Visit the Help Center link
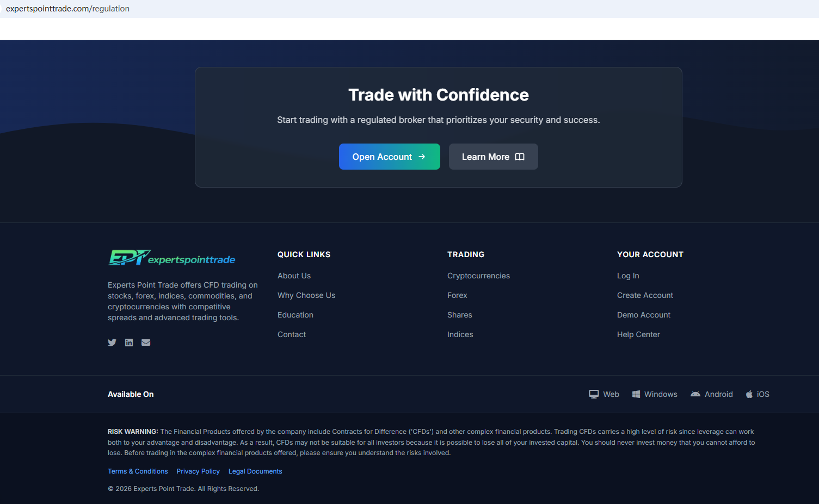This screenshot has width=819, height=504. click(x=638, y=334)
